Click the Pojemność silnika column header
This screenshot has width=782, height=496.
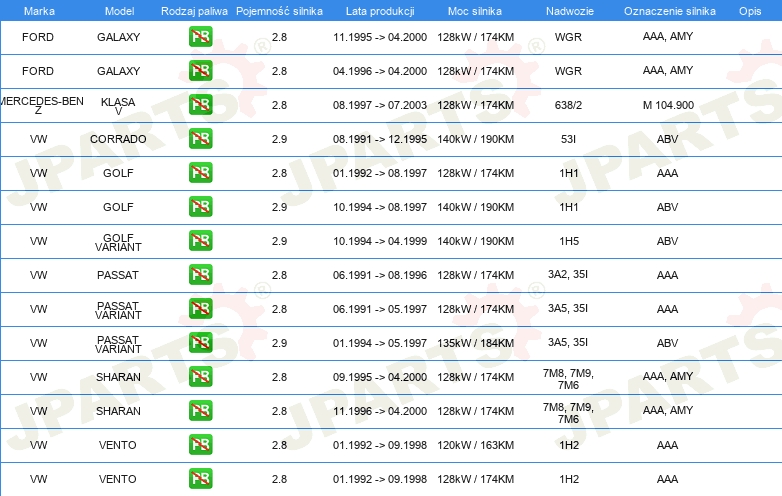point(279,11)
